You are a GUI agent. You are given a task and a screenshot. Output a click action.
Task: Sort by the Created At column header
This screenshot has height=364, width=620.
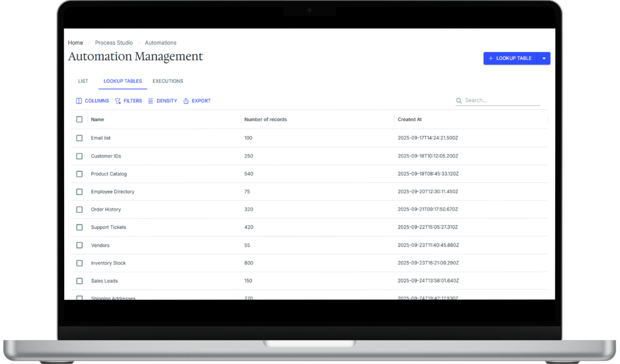410,120
